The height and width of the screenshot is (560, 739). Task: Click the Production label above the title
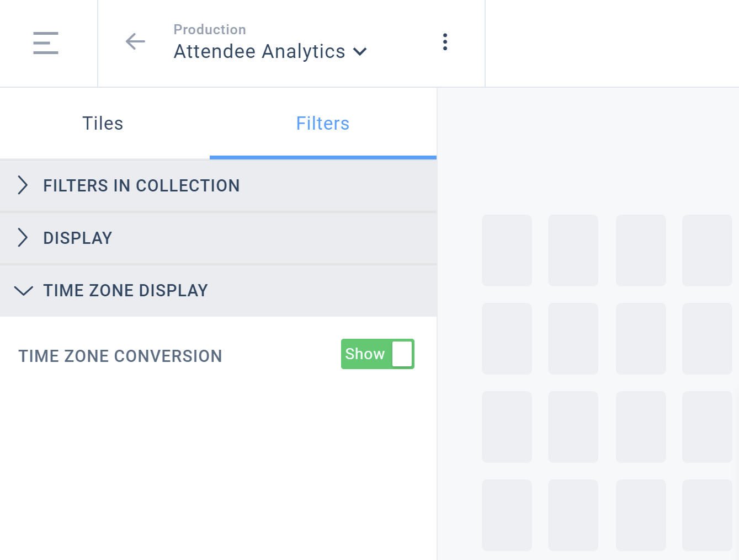210,30
